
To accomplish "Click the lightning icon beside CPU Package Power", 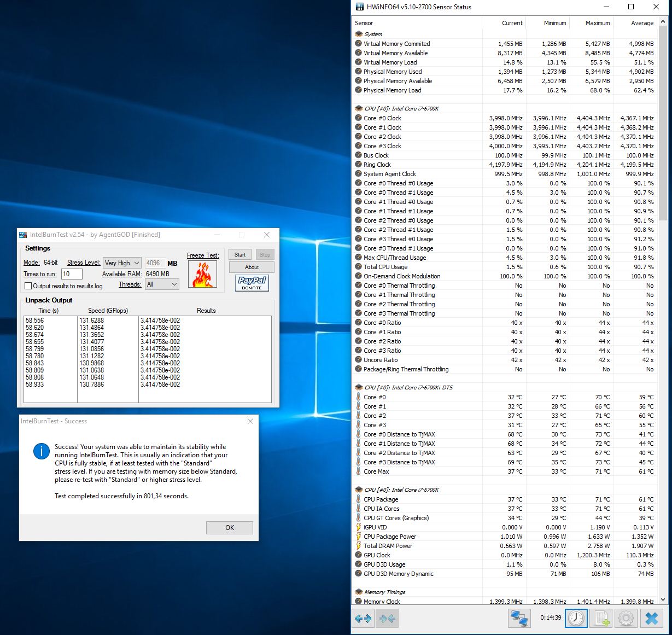I will click(359, 537).
